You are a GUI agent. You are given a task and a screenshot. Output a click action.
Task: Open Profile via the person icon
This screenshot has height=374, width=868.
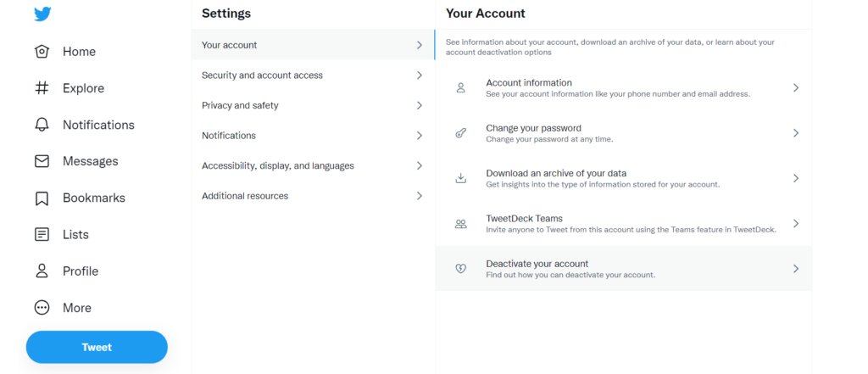coord(42,271)
